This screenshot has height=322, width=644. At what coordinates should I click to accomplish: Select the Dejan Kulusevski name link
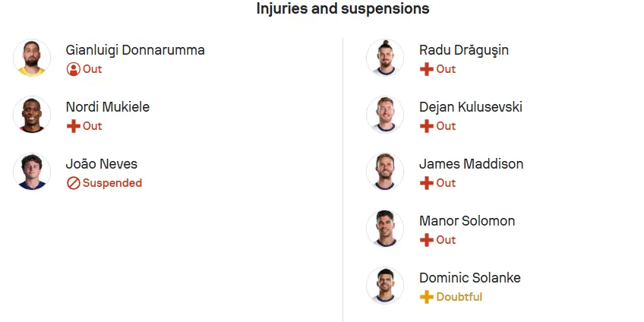coord(471,107)
